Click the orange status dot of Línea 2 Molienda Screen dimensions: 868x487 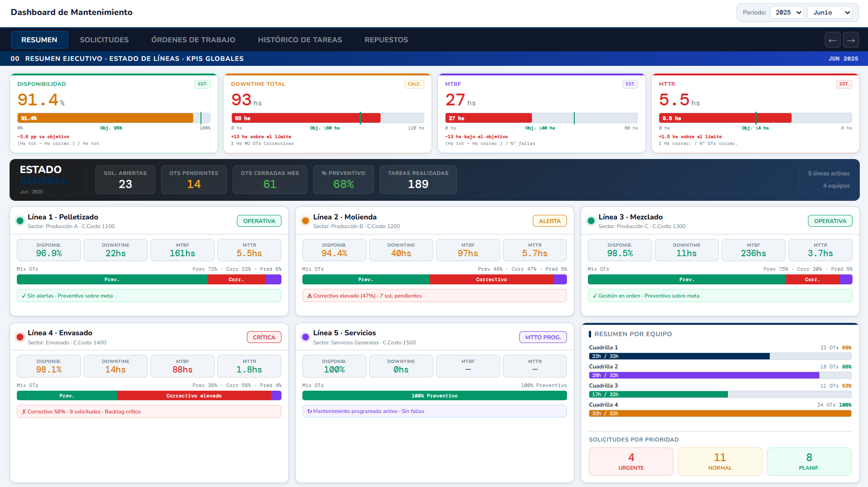306,221
